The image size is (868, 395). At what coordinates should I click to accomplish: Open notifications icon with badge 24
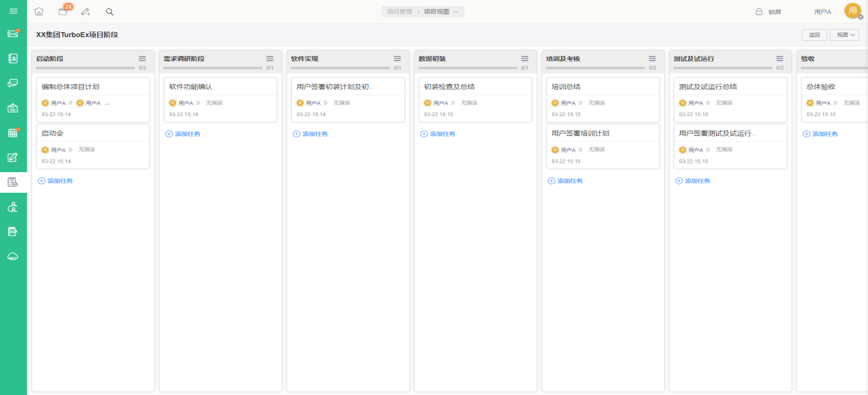[64, 10]
